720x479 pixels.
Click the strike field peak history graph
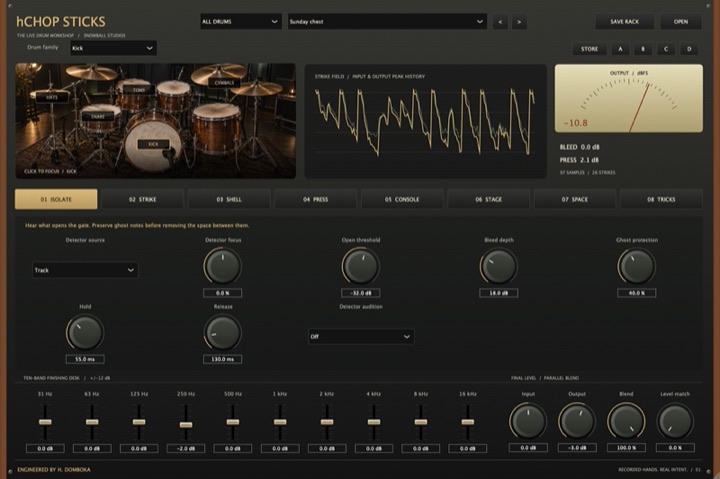pyautogui.click(x=425, y=121)
